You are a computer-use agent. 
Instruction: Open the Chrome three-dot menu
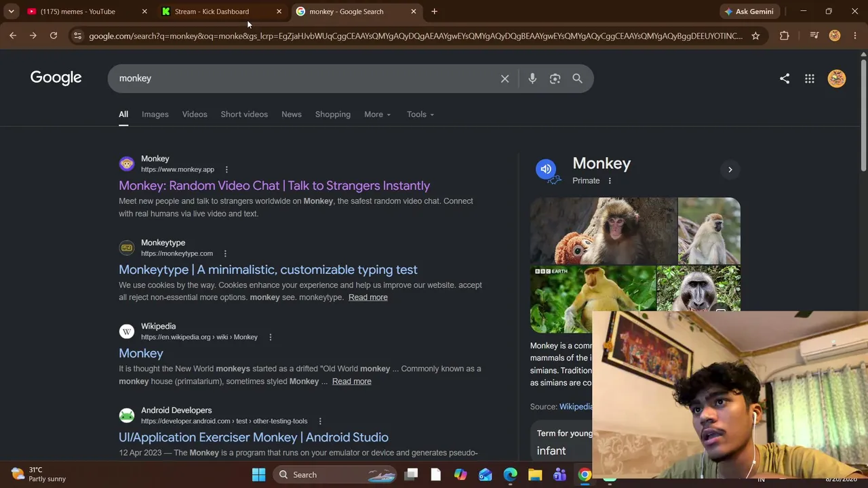pyautogui.click(x=855, y=36)
